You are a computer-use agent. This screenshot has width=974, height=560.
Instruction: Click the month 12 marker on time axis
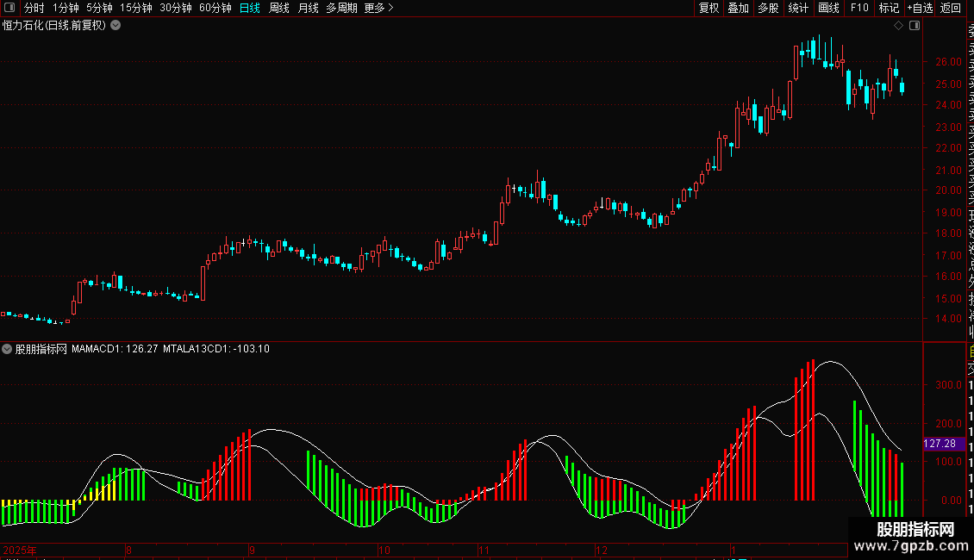[602, 550]
